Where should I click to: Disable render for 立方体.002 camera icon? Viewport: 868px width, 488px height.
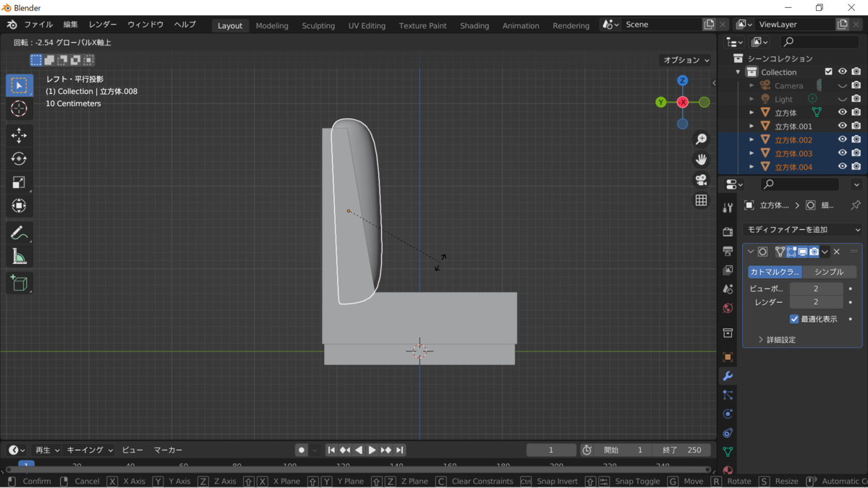[856, 140]
